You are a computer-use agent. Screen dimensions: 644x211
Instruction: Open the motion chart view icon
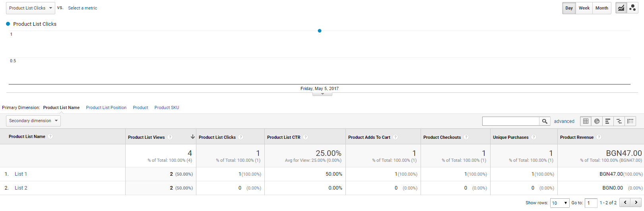click(x=632, y=8)
